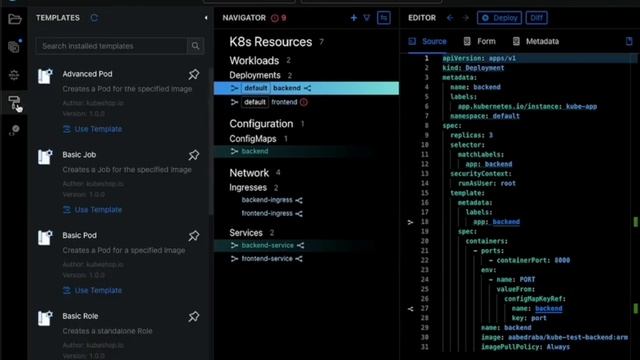The width and height of the screenshot is (640, 360).
Task: Pin the Basic Pod template
Action: point(194,236)
